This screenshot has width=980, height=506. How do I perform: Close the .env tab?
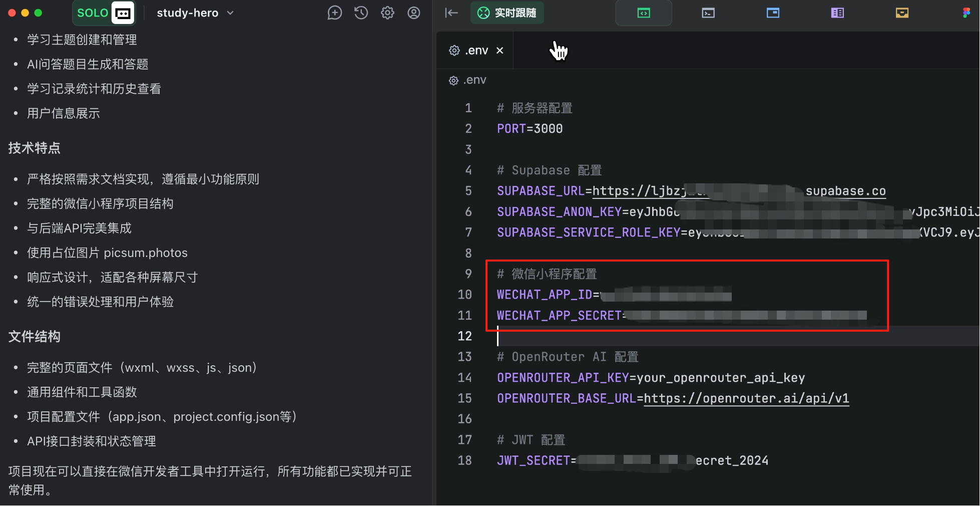click(500, 51)
